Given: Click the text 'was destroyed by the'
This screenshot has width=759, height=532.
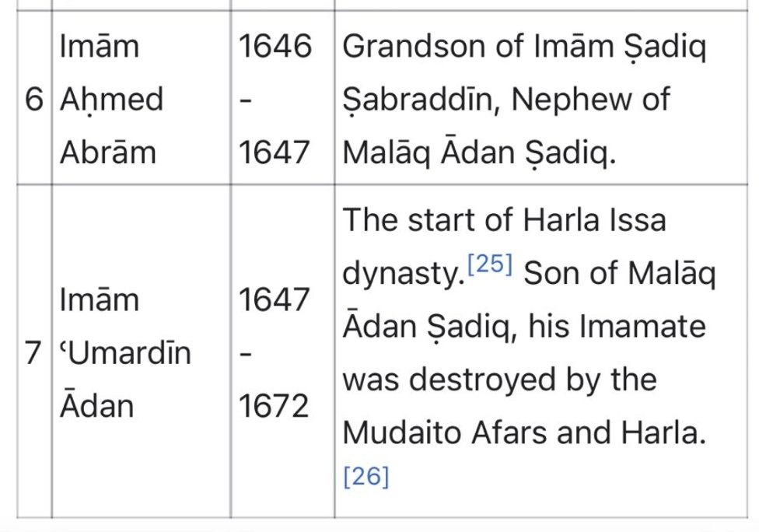Looking at the screenshot, I should pyautogui.click(x=499, y=380).
